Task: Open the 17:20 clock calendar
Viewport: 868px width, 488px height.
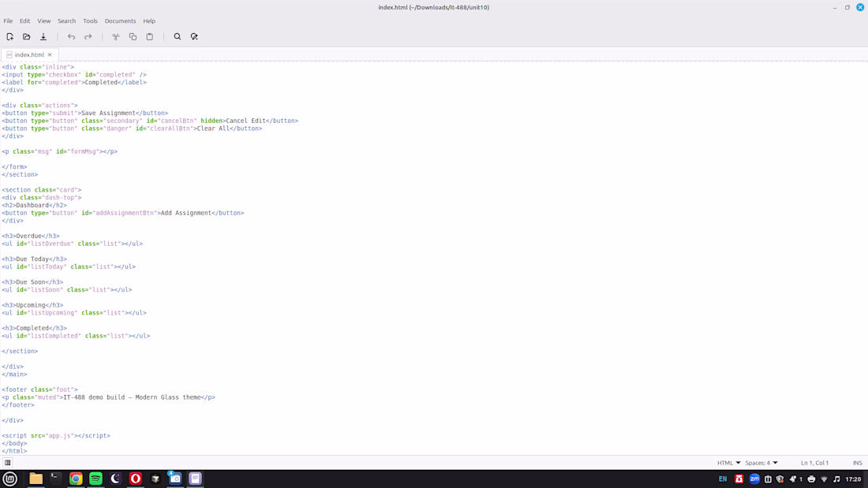Action: (x=853, y=479)
